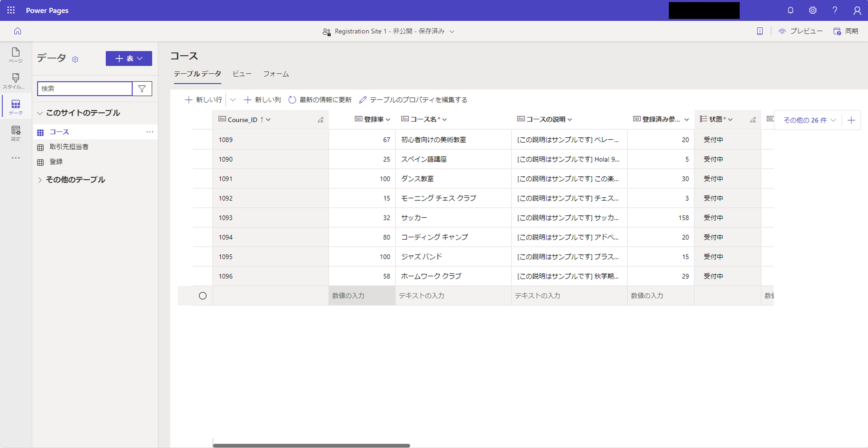Open 登録率 column header menu
Viewport: 868px width, 448px height.
[388, 120]
